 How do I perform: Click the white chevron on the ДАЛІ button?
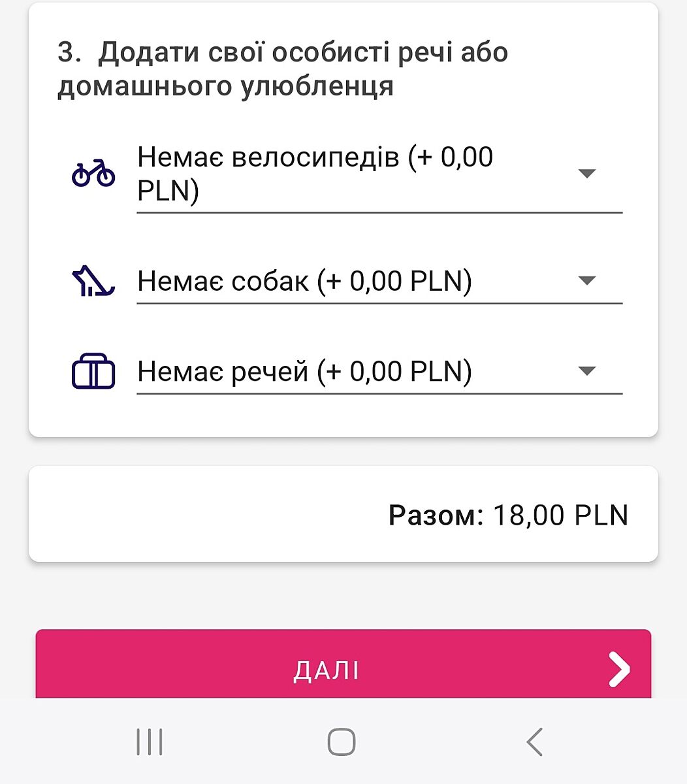618,669
